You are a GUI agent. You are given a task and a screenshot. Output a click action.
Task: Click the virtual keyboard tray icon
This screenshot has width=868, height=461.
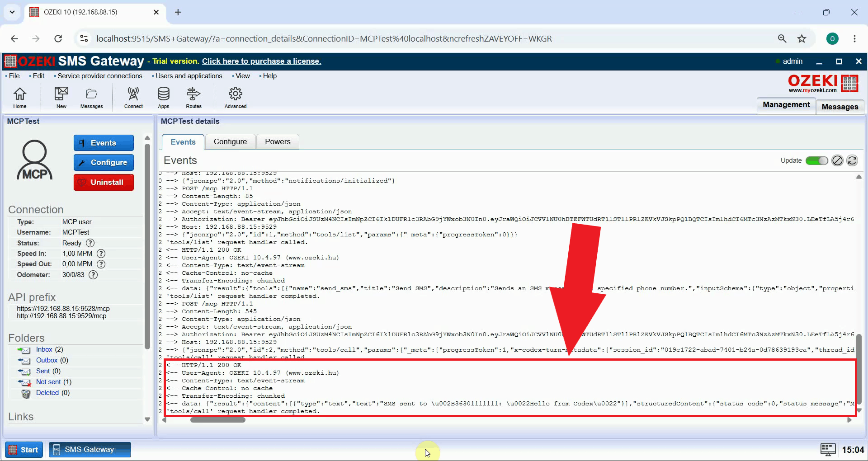828,450
